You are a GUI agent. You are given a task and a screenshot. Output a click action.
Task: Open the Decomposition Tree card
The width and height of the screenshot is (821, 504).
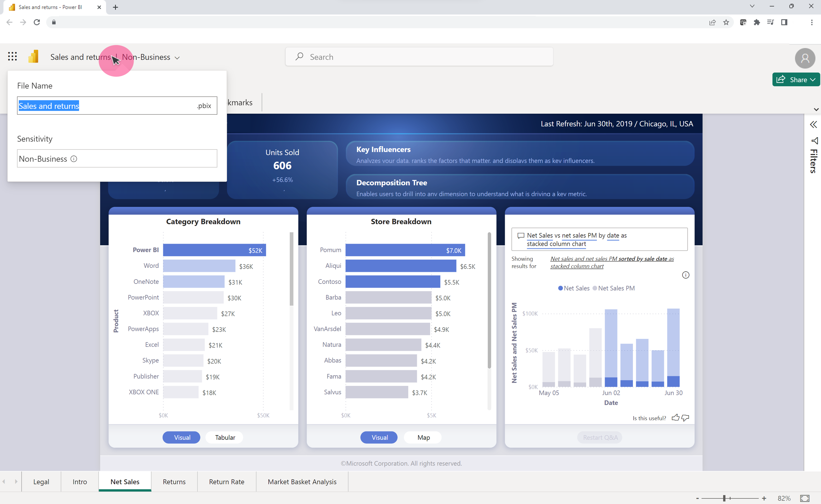click(520, 187)
